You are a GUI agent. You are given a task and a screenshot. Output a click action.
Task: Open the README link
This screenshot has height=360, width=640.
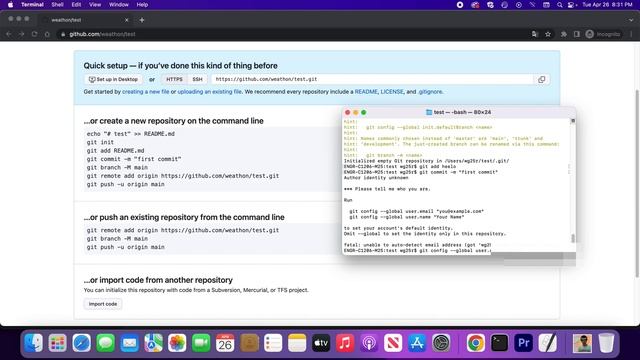[366, 92]
